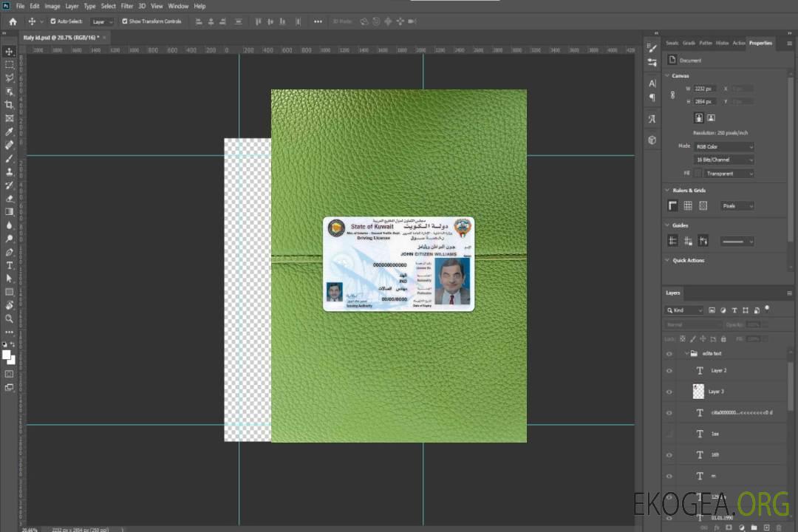
Task: Filter layers by adjustment layer icon
Action: (723, 310)
